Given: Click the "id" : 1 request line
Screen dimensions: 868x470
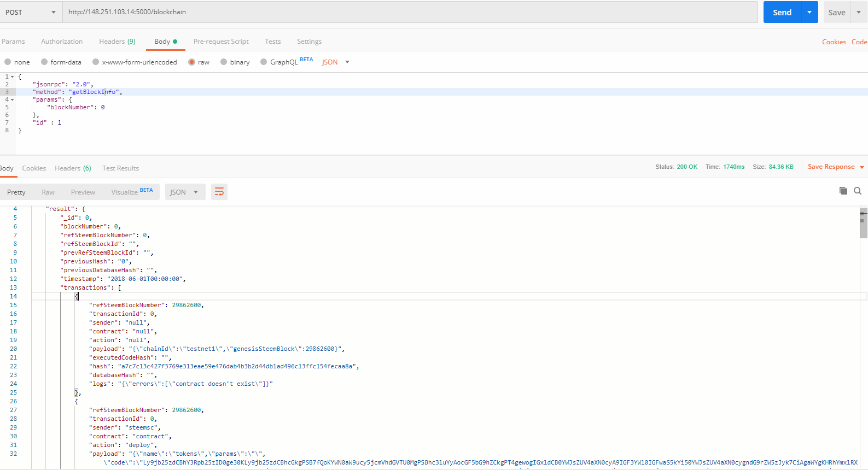Looking at the screenshot, I should point(47,122).
